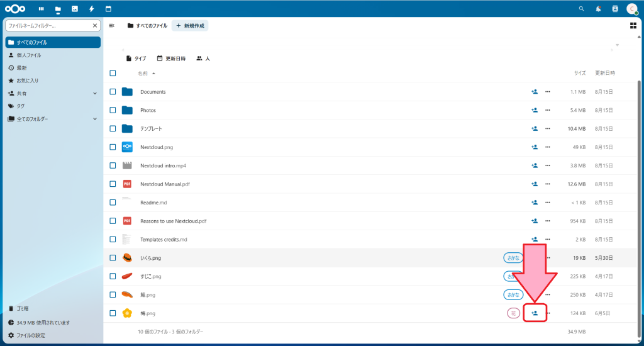Open the Photos app icon in top bar

[x=75, y=9]
